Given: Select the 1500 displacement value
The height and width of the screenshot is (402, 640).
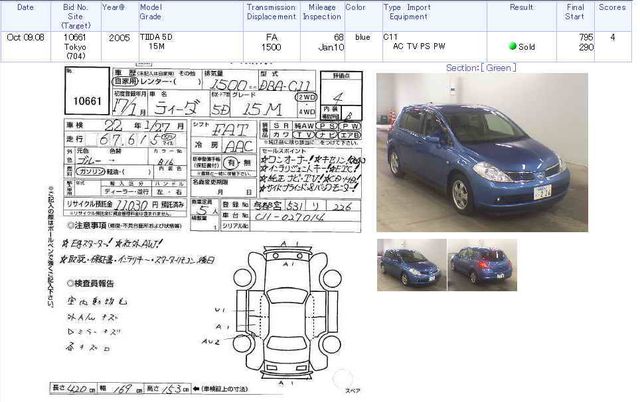Looking at the screenshot, I should [271, 47].
